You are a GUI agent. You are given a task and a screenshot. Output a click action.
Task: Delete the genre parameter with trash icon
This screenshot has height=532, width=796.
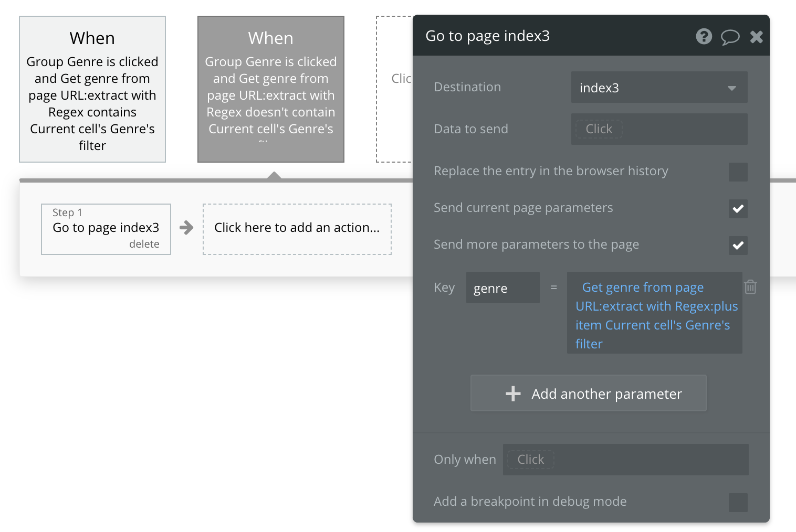(750, 287)
